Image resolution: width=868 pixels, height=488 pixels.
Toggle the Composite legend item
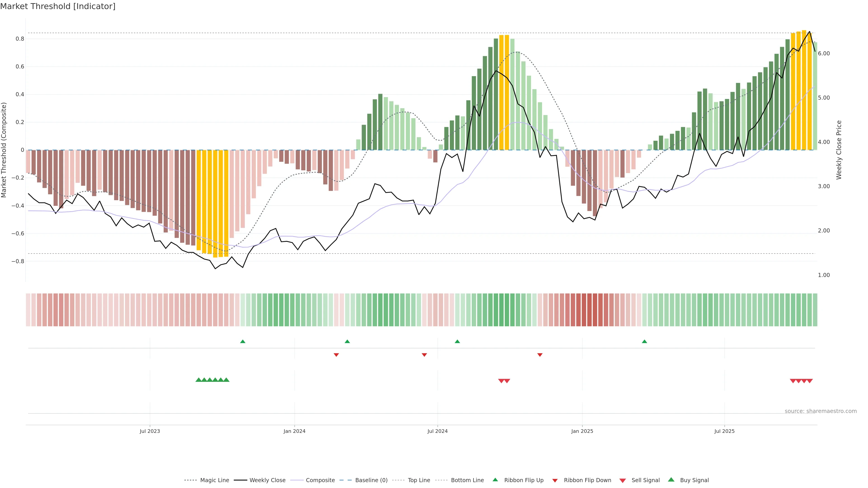[x=320, y=480]
